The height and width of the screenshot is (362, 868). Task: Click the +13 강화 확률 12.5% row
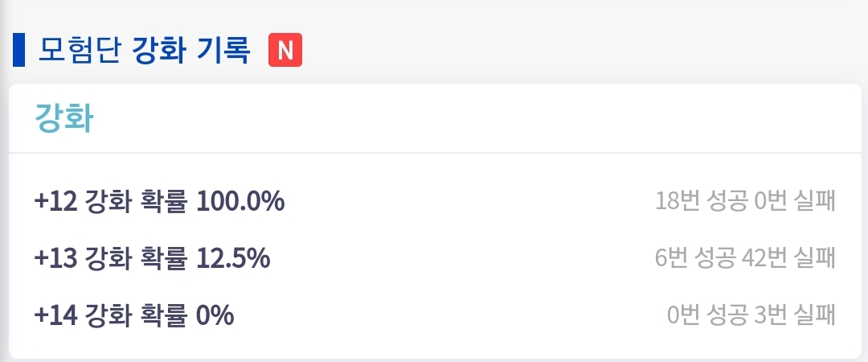435,258
